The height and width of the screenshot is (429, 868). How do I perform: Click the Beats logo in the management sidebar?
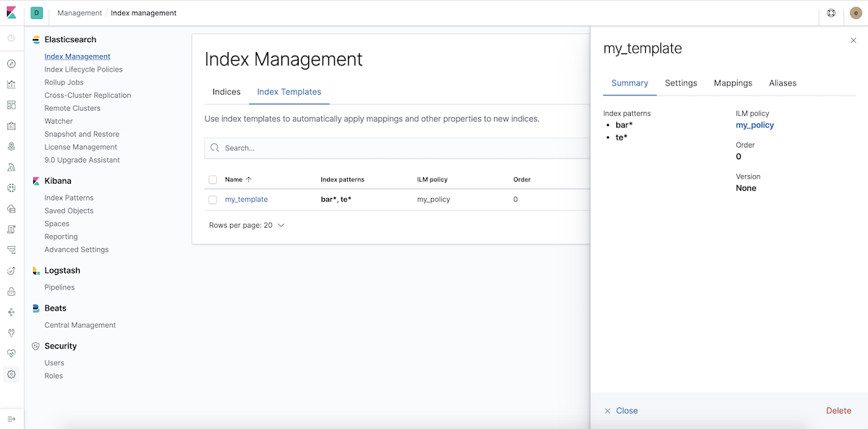coord(36,308)
